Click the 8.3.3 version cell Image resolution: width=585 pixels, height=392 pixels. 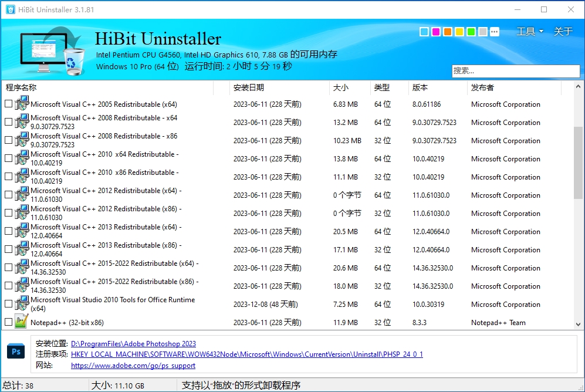420,323
